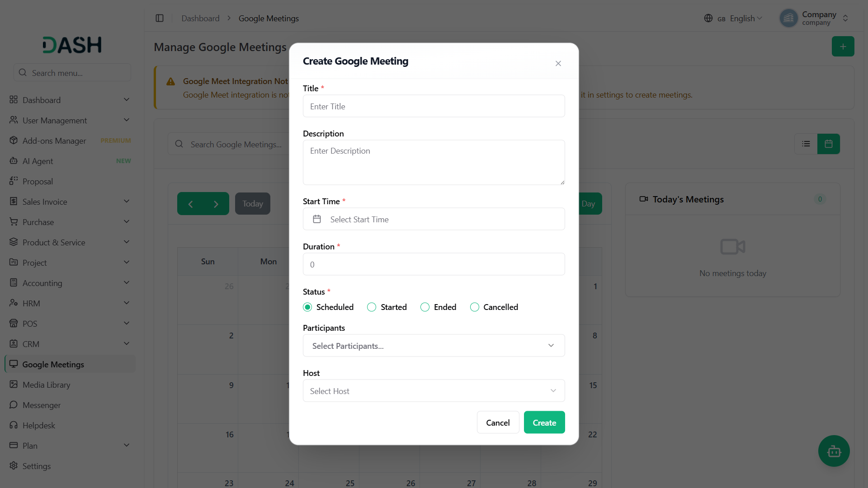The height and width of the screenshot is (488, 868).
Task: Select the Started status radio
Action: click(x=372, y=307)
